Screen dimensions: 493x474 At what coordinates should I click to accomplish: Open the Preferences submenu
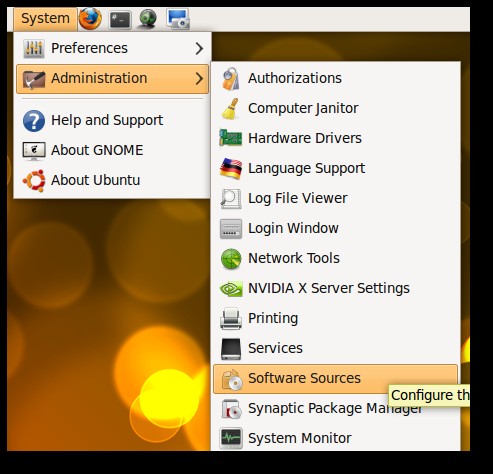[x=112, y=48]
